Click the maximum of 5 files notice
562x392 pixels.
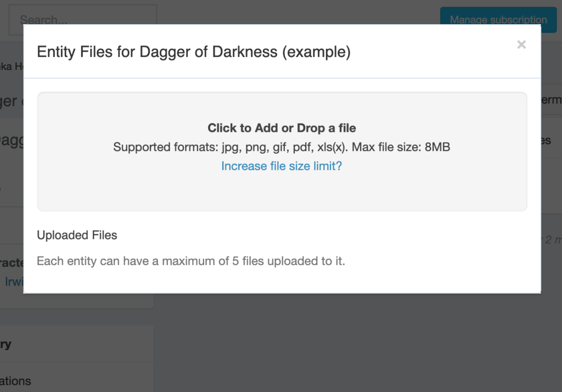point(191,261)
